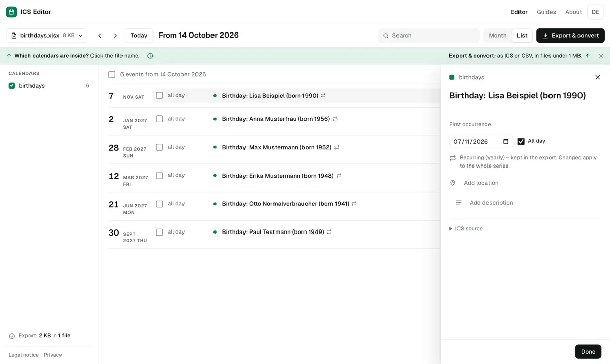The width and height of the screenshot is (610, 364).
Task: Open the date picker calendar icon
Action: pos(506,142)
